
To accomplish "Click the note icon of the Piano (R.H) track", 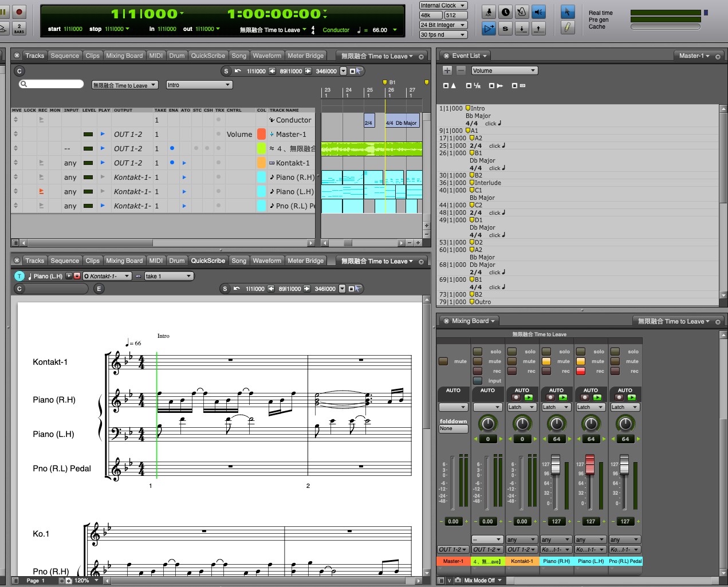I will (x=272, y=178).
